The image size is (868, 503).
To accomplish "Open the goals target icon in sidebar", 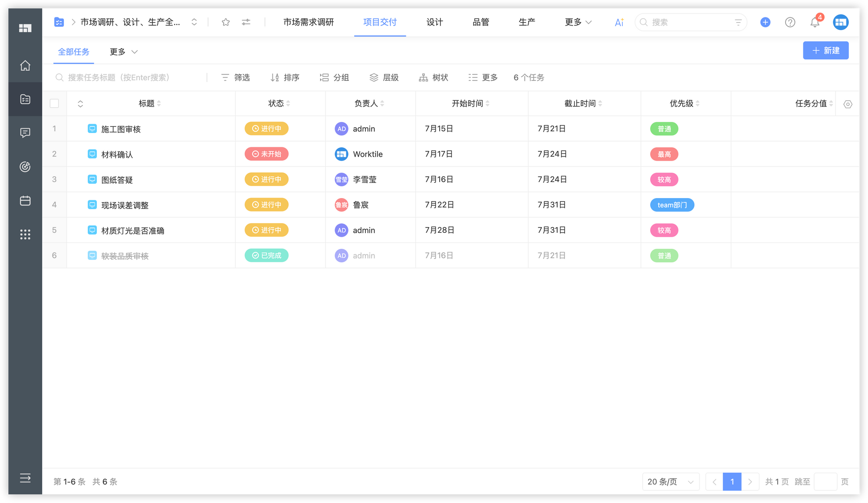I will [25, 167].
